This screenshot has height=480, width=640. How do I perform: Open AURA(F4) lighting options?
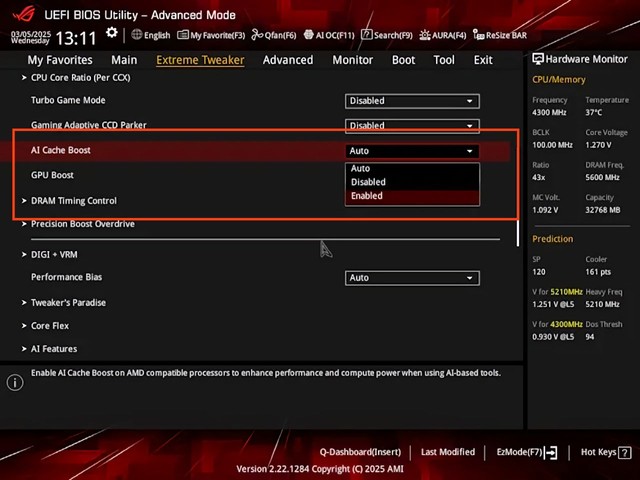point(442,36)
